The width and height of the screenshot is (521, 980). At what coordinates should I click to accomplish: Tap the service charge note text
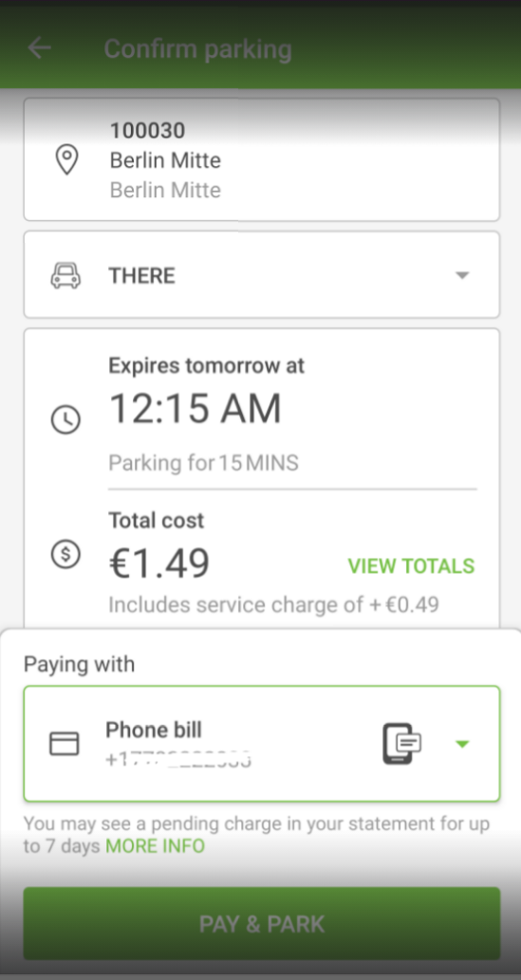tap(274, 605)
